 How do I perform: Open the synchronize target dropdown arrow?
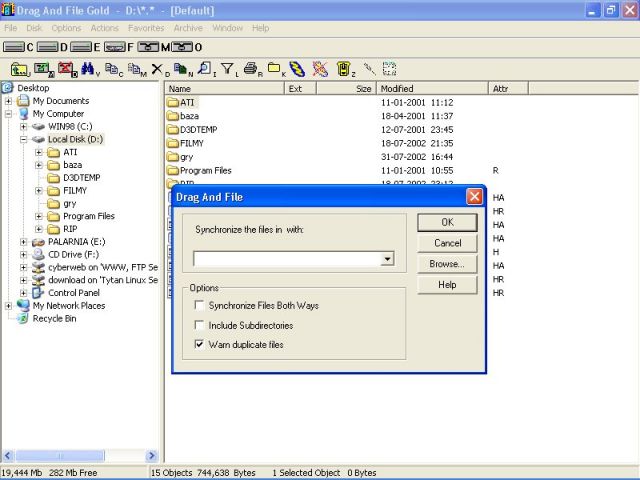click(x=387, y=259)
